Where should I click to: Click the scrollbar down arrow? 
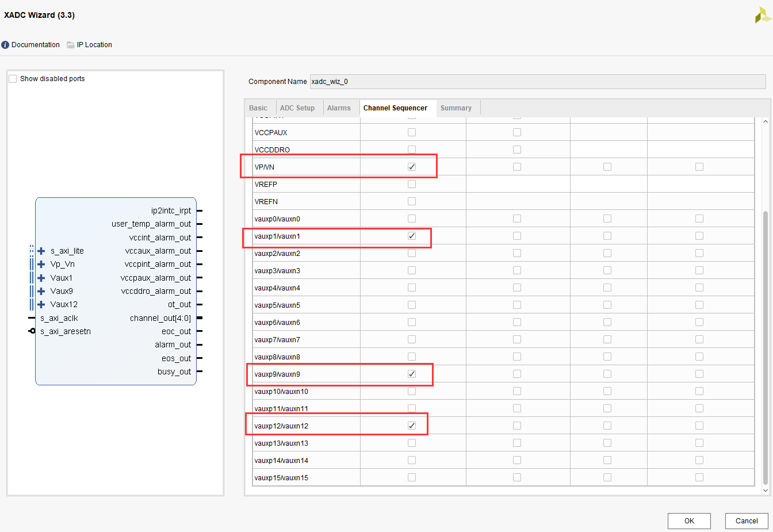(x=765, y=491)
